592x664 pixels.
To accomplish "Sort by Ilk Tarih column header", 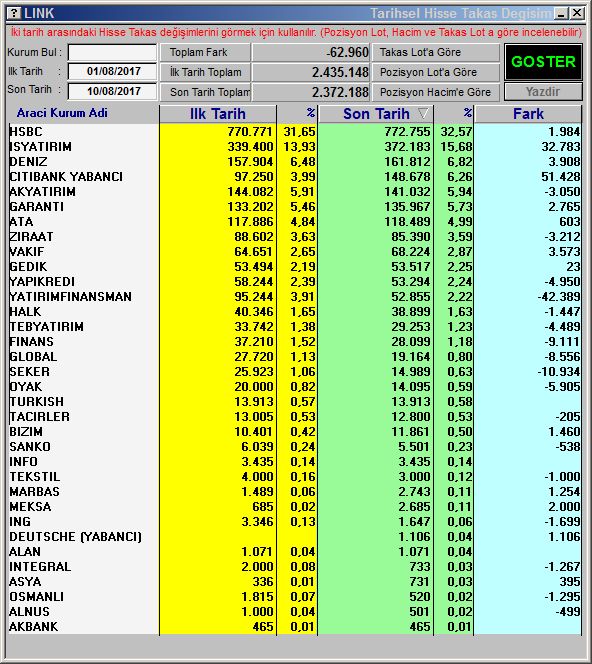I will coord(218,114).
